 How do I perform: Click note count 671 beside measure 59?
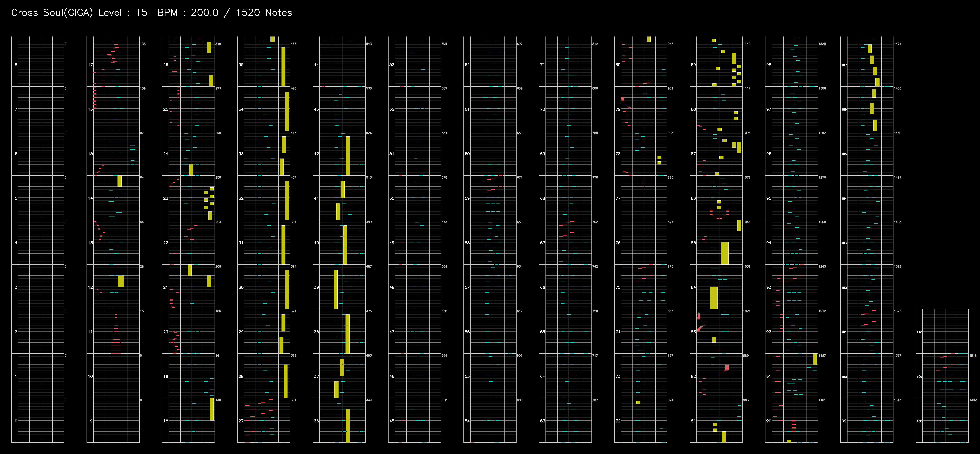tap(519, 177)
